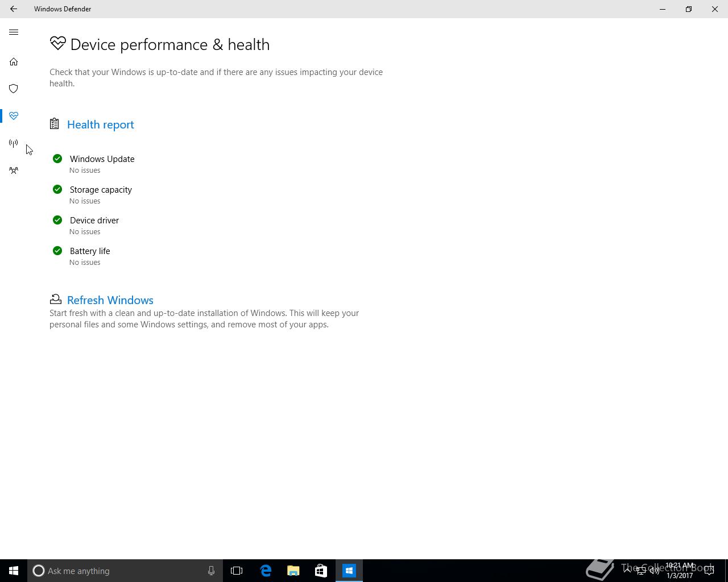This screenshot has height=582, width=728.
Task: Click the Cortana microphone icon
Action: (211, 571)
